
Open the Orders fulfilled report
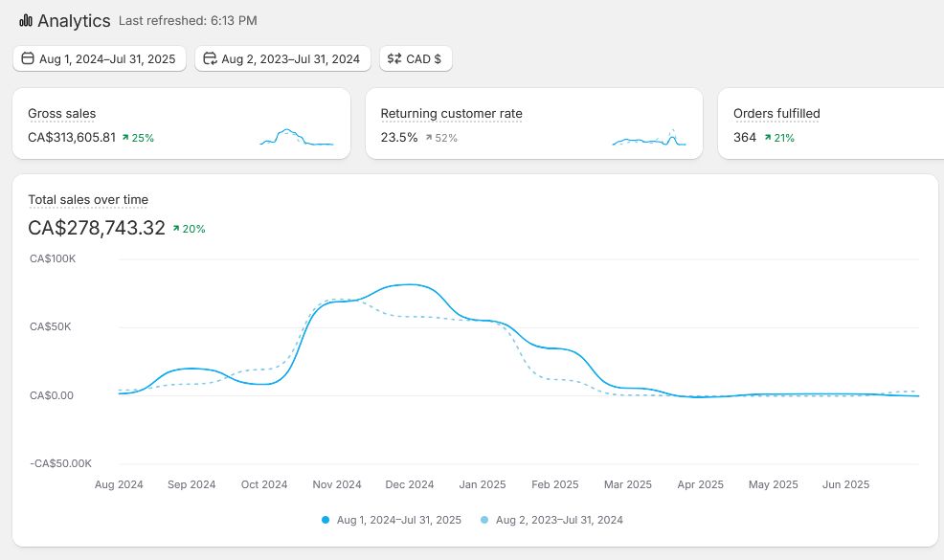click(x=776, y=114)
